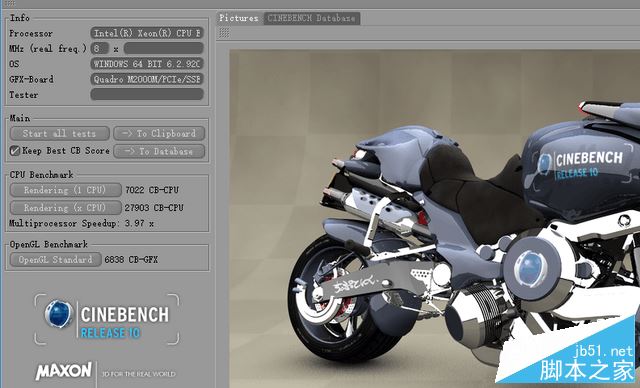Screen dimensions: 640x388
Task: Select the 7022 CB-CPU score text
Action: coord(152,190)
